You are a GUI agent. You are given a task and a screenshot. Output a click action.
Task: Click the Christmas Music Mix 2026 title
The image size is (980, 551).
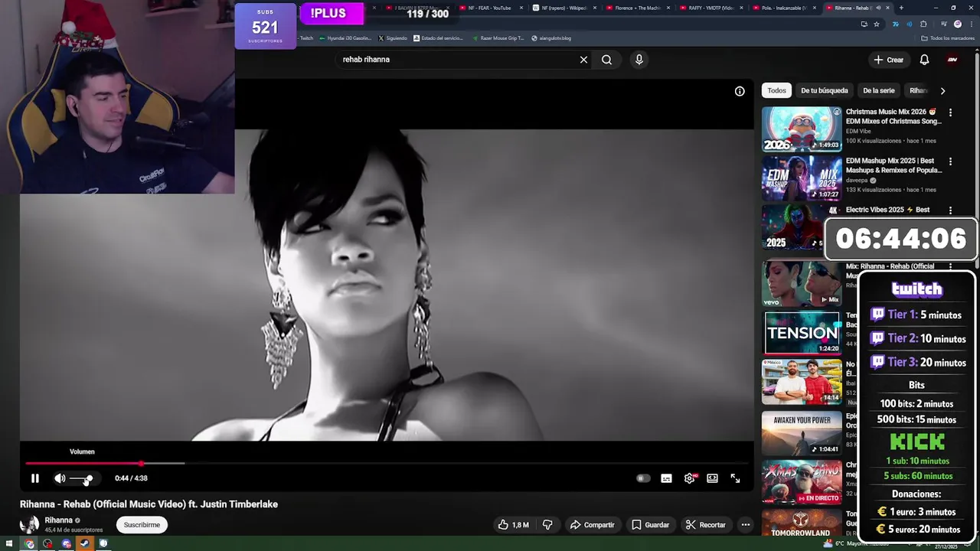coord(893,116)
